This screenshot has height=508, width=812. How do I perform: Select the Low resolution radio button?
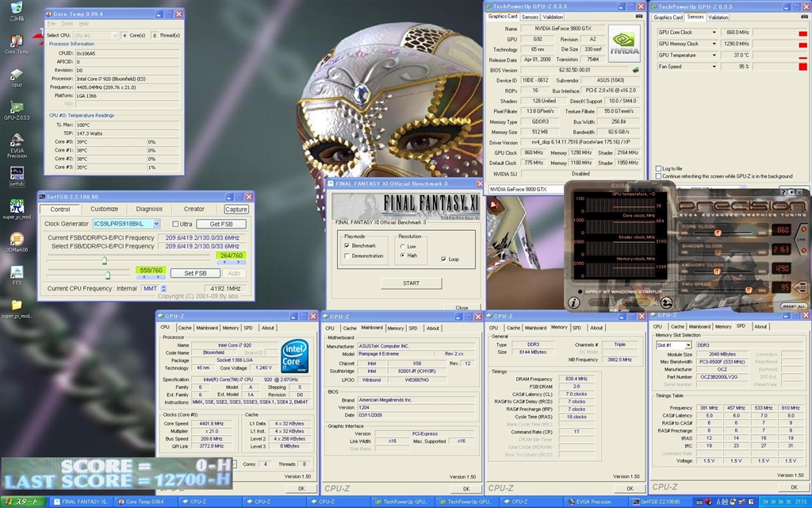tap(402, 246)
